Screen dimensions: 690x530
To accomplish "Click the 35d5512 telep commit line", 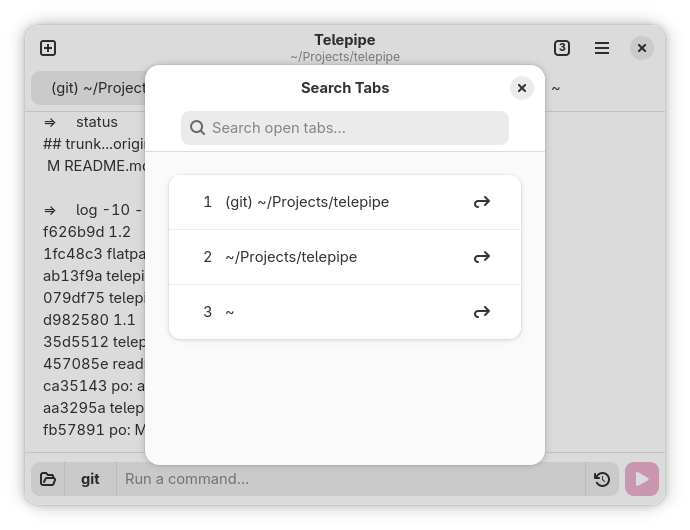I will 94,342.
